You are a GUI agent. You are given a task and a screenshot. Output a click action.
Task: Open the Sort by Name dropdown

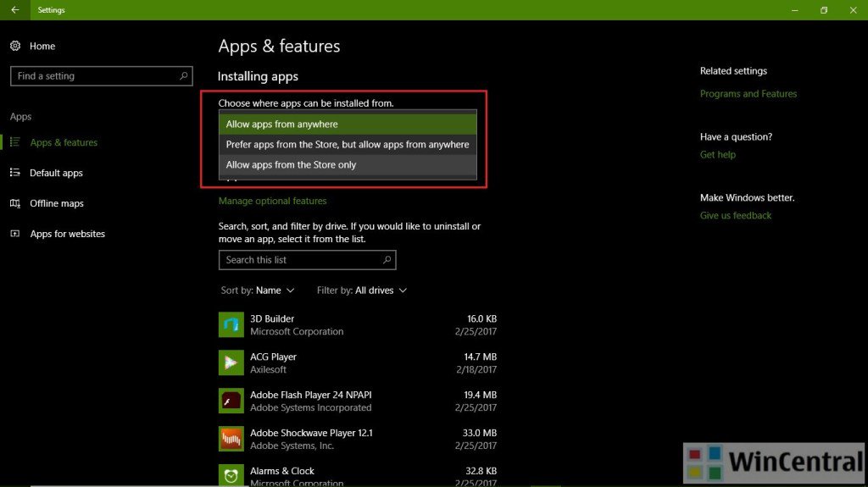pos(258,290)
